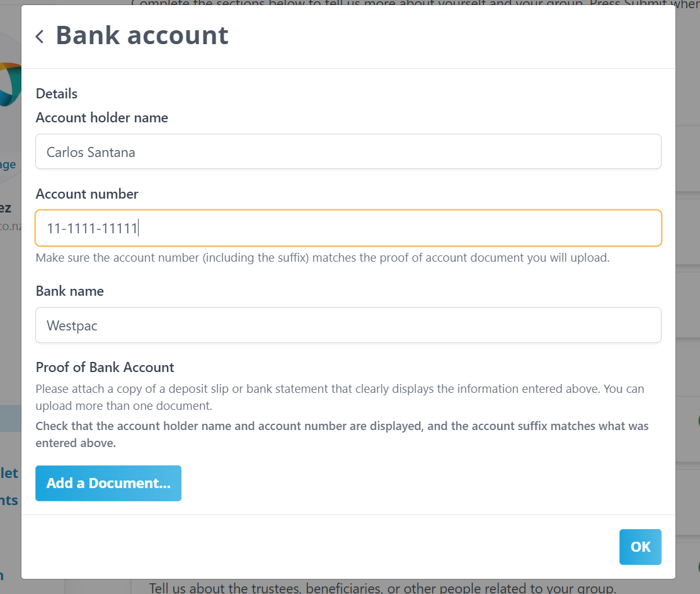Image resolution: width=700 pixels, height=594 pixels.
Task: Click the Account holder name field
Action: (348, 151)
